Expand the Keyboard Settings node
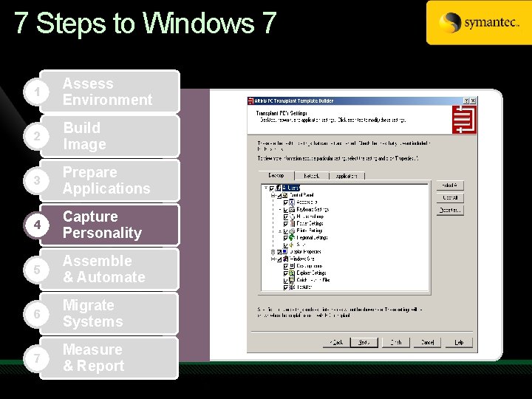The height and width of the screenshot is (399, 532). (x=280, y=210)
